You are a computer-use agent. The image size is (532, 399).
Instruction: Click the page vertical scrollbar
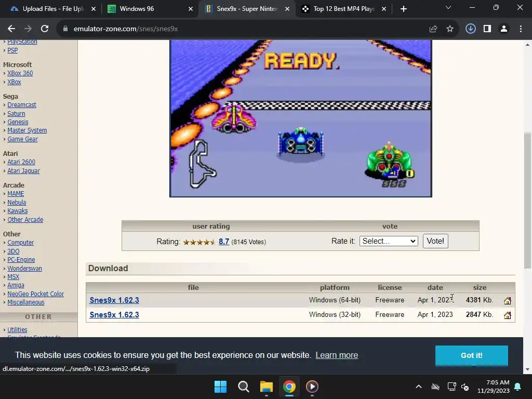[528, 200]
